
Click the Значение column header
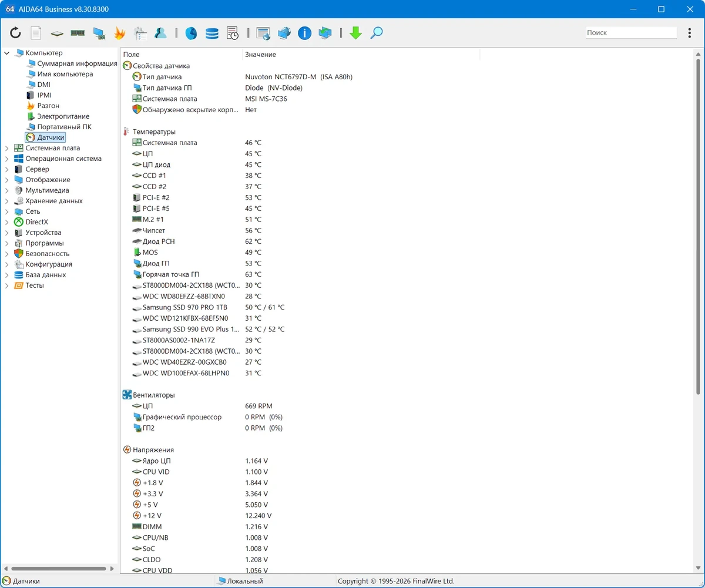coord(361,55)
